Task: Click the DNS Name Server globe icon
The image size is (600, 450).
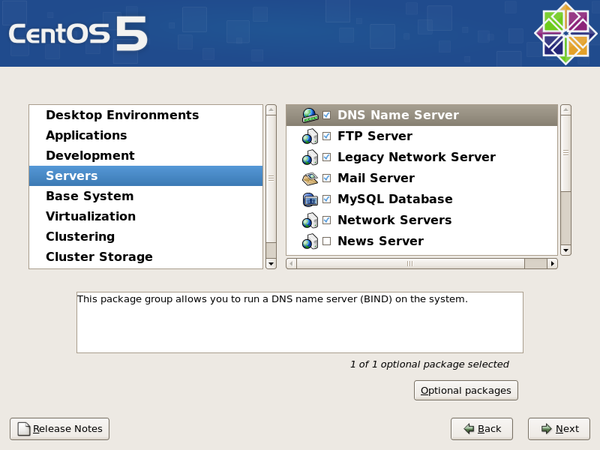Action: click(x=310, y=115)
